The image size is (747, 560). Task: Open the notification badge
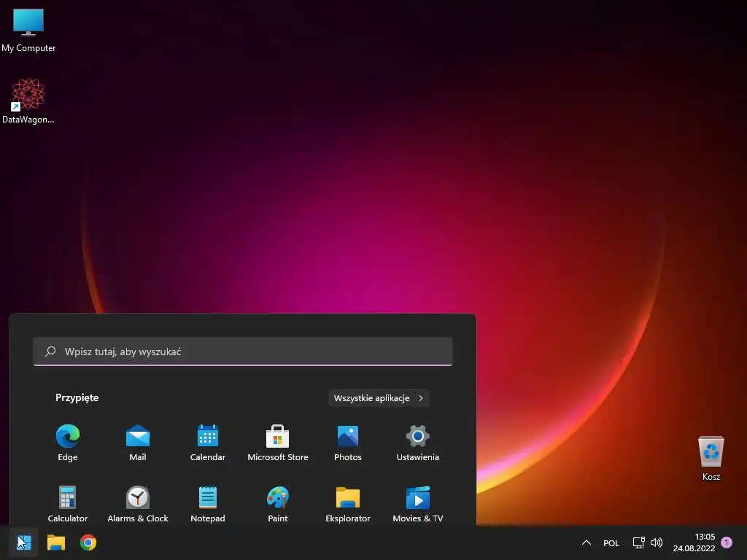tap(727, 542)
